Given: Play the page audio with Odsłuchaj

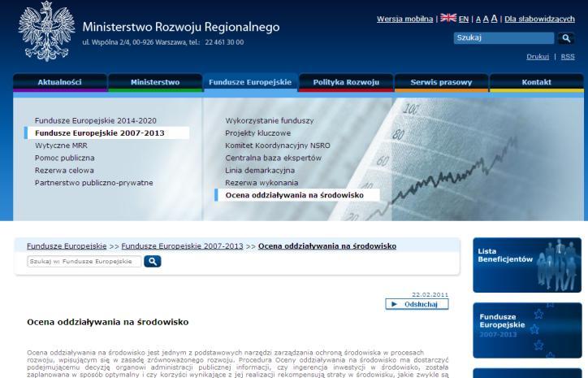Looking at the screenshot, I should pos(417,304).
